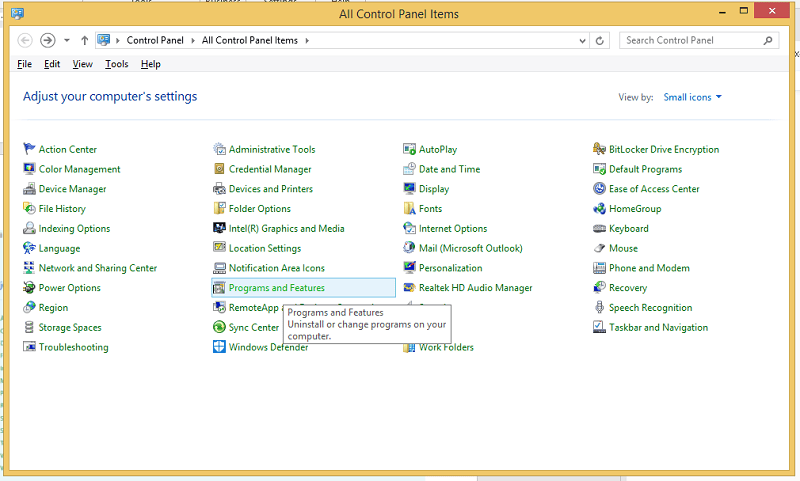This screenshot has width=800, height=481.
Task: Open the Display link
Action: tap(434, 189)
